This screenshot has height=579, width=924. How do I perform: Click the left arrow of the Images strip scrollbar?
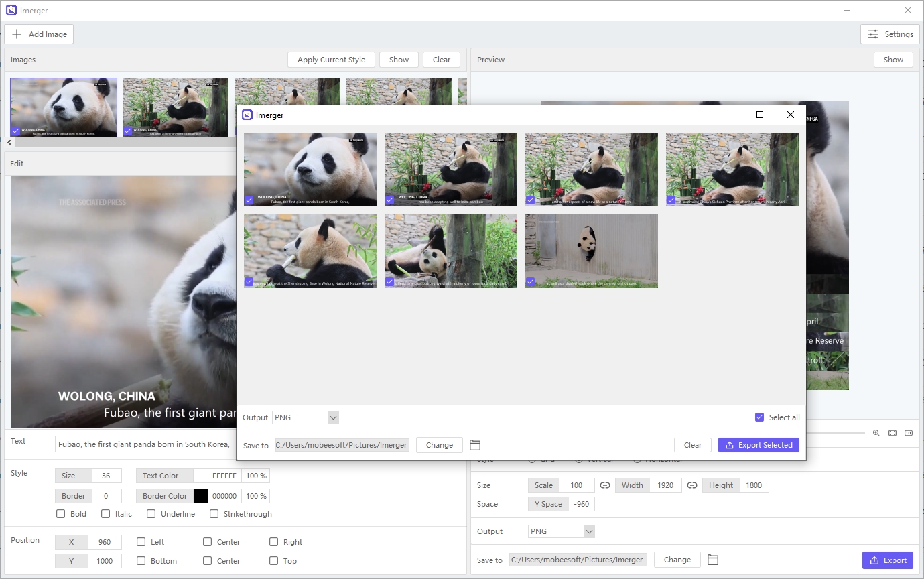pos(9,142)
